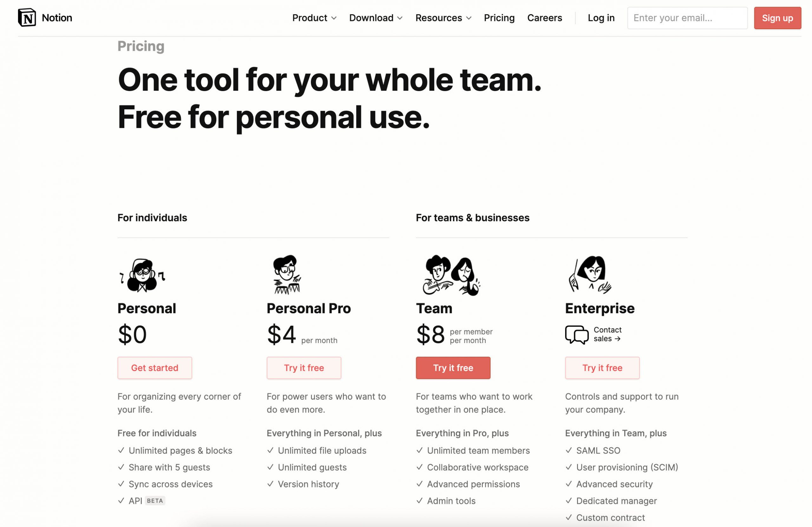The height and width of the screenshot is (527, 812).
Task: Click the Careers menu item
Action: tap(545, 18)
